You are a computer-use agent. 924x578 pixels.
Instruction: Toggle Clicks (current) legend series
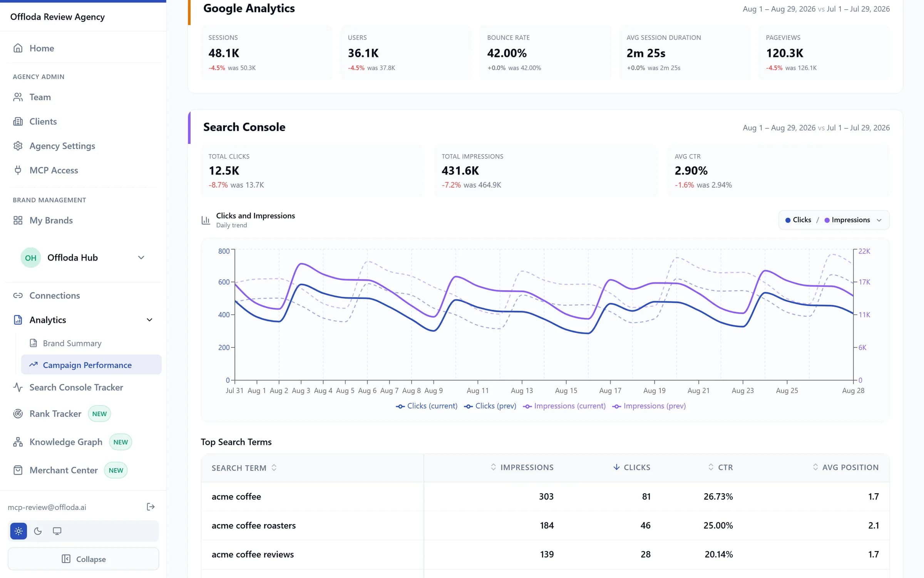[x=427, y=406]
